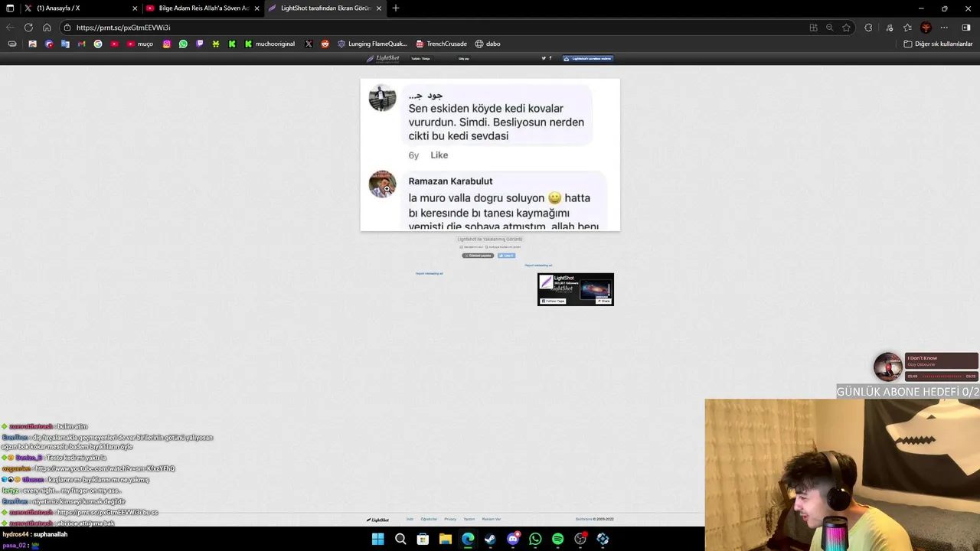Screen dimensions: 980x551
Task: Open a new browser tab
Action: [396, 8]
